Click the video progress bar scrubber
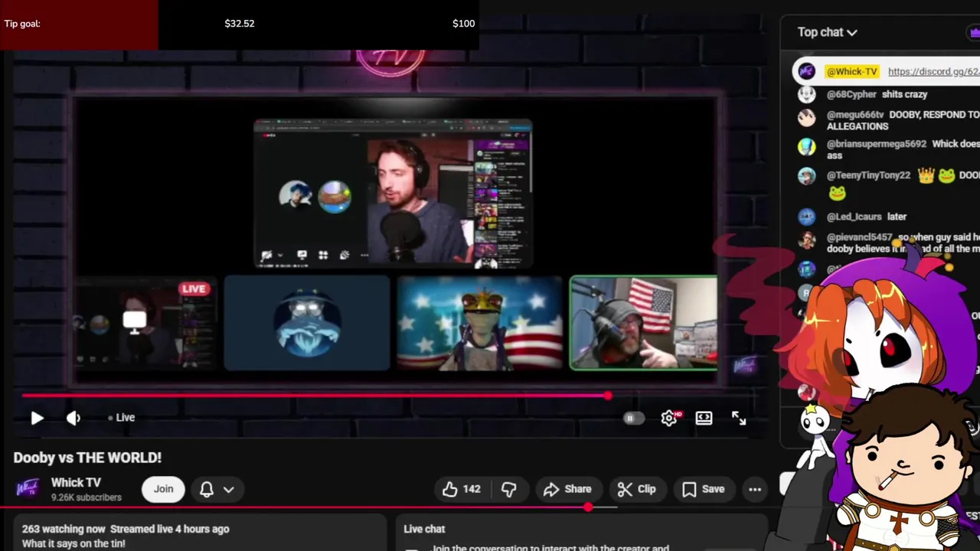Screen dimensions: 980x551 tap(608, 396)
